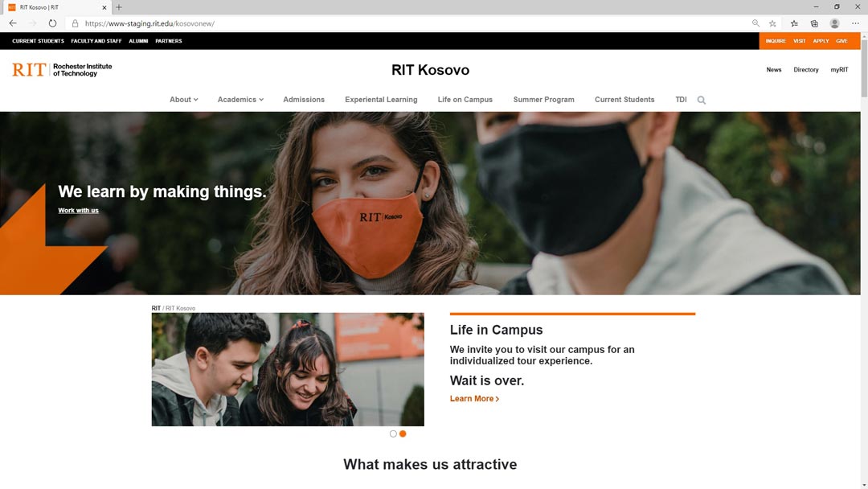Go to Life on Campus
Image resolution: width=868 pixels, height=489 pixels.
(465, 100)
